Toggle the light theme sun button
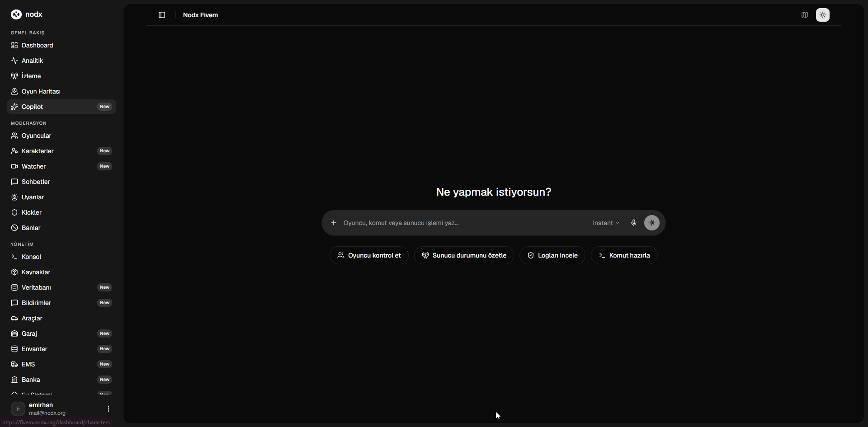 (823, 15)
